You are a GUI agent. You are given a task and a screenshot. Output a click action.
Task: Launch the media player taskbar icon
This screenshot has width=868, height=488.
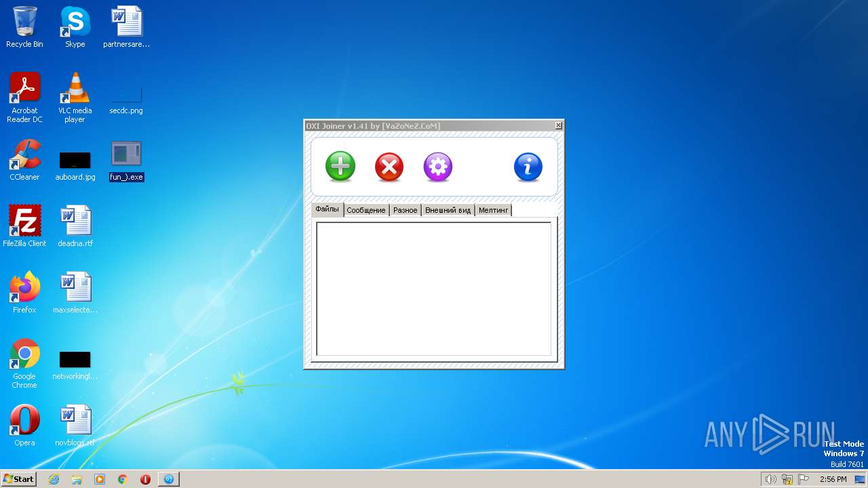coord(100,479)
